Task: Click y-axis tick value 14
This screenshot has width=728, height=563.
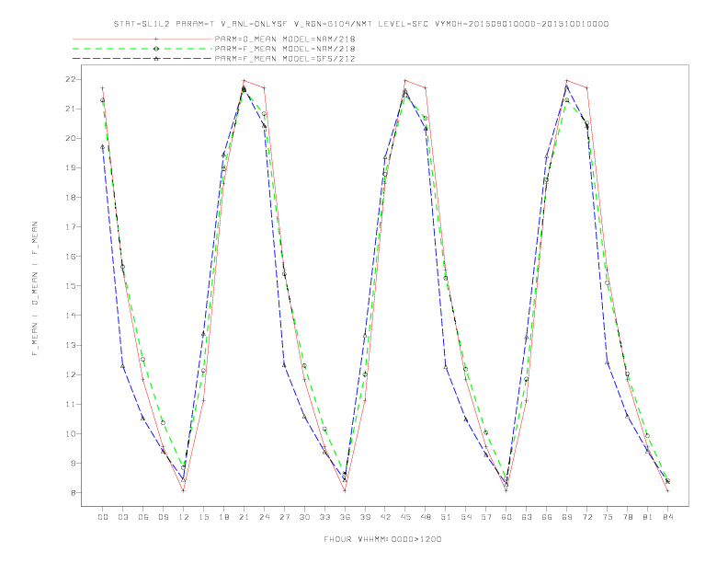Action: 70,316
